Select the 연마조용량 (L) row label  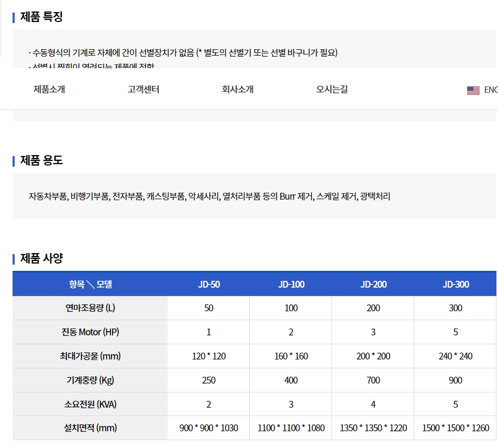91,308
